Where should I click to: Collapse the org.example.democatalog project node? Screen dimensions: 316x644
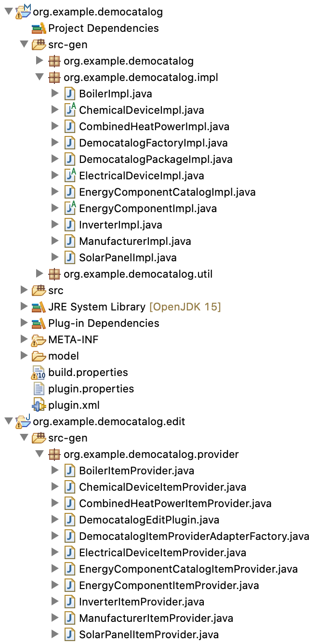tap(8, 12)
